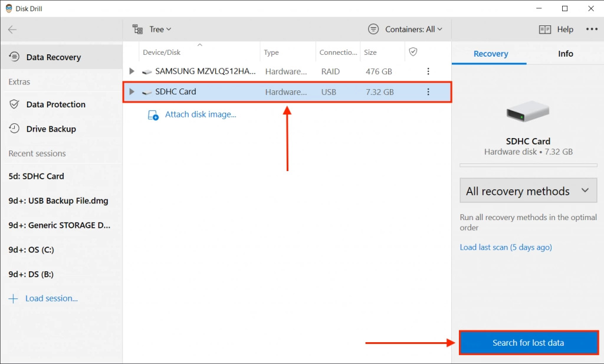This screenshot has width=604, height=364.
Task: Click the SAMSUNG drive icon
Action: click(147, 71)
